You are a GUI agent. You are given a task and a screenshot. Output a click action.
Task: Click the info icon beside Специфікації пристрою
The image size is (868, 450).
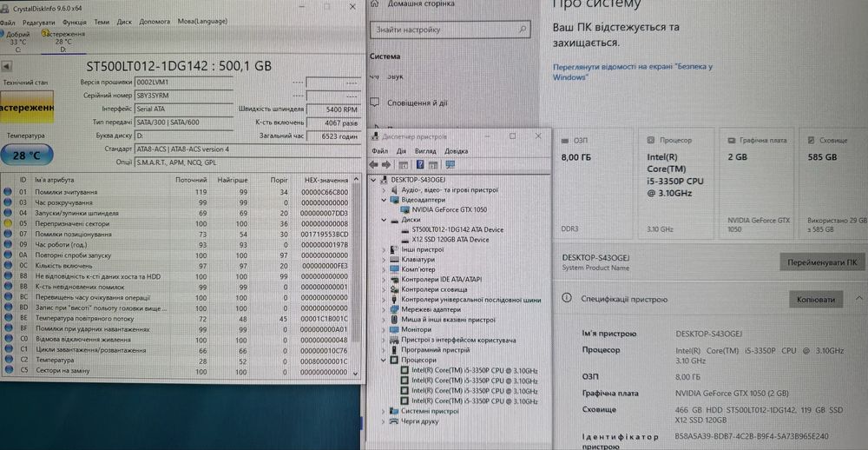566,298
